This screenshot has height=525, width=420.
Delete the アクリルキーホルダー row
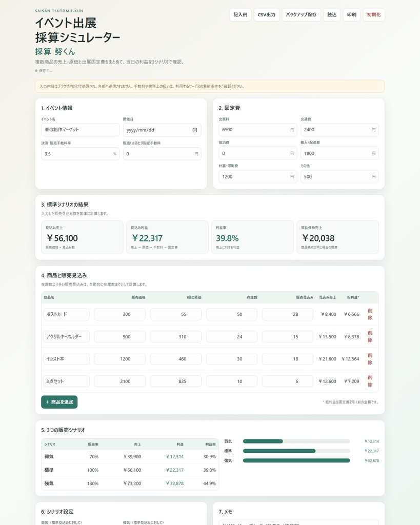(x=370, y=336)
